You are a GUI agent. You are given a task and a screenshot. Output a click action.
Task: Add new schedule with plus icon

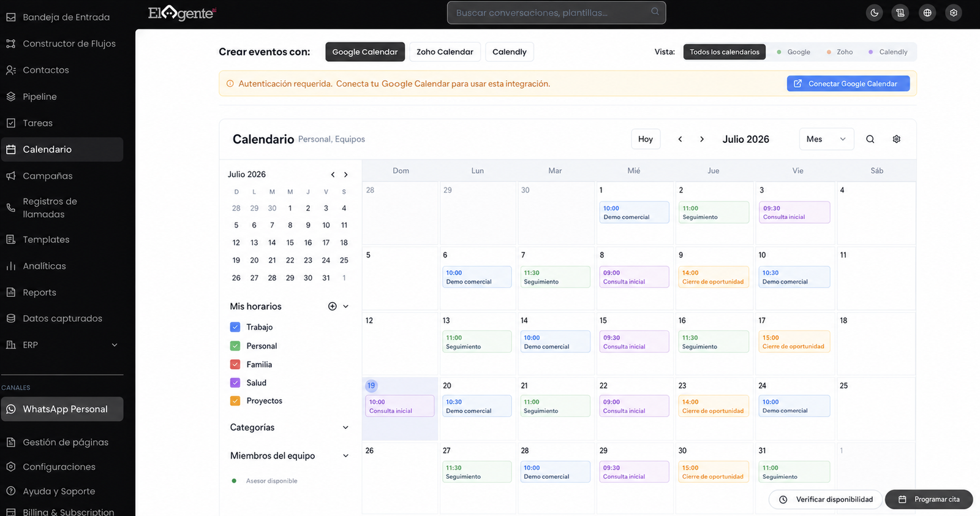pyautogui.click(x=332, y=306)
